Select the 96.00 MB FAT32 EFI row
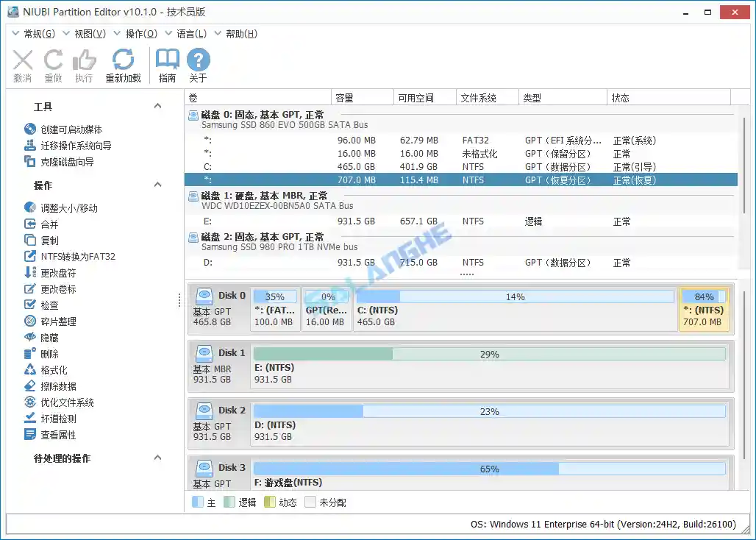This screenshot has width=756, height=540. click(x=461, y=141)
